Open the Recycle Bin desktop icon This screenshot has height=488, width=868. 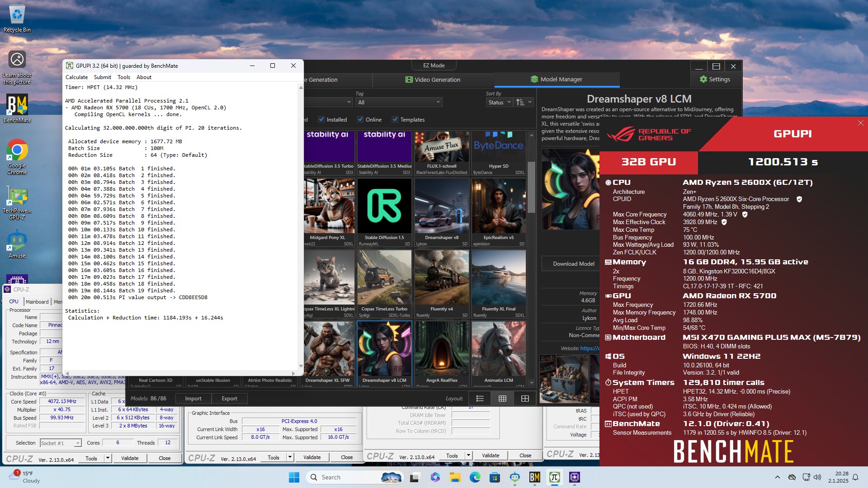click(17, 19)
